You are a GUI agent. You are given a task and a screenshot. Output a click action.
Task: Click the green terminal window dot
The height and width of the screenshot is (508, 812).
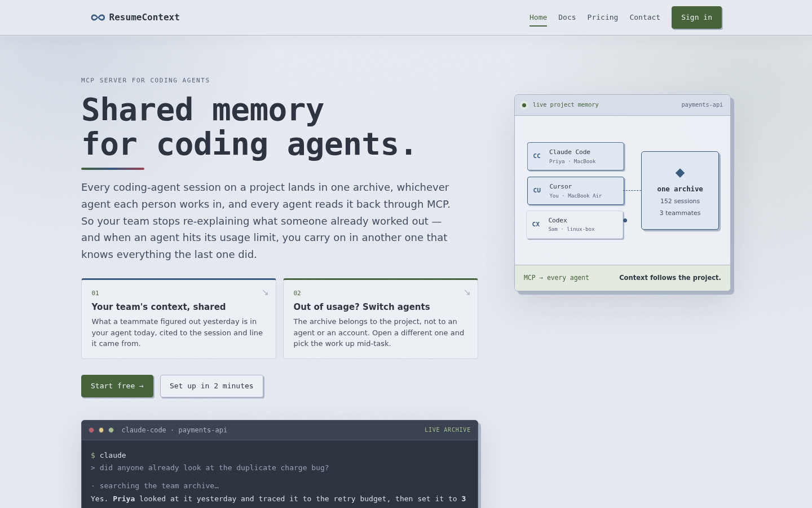point(111,430)
